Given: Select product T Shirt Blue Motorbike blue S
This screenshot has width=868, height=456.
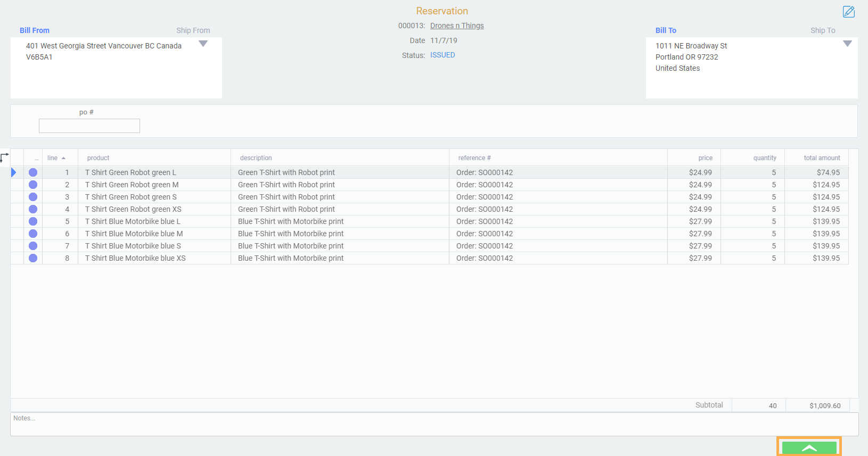Looking at the screenshot, I should 133,246.
